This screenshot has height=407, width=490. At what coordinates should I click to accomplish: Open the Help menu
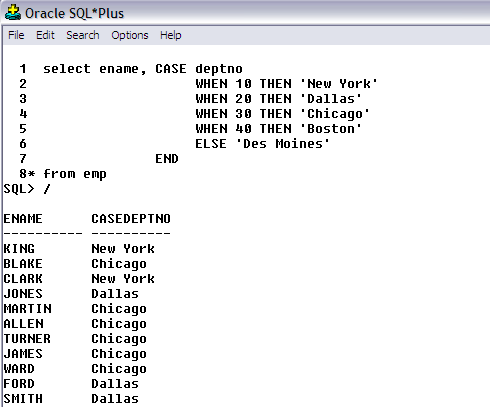tap(171, 35)
